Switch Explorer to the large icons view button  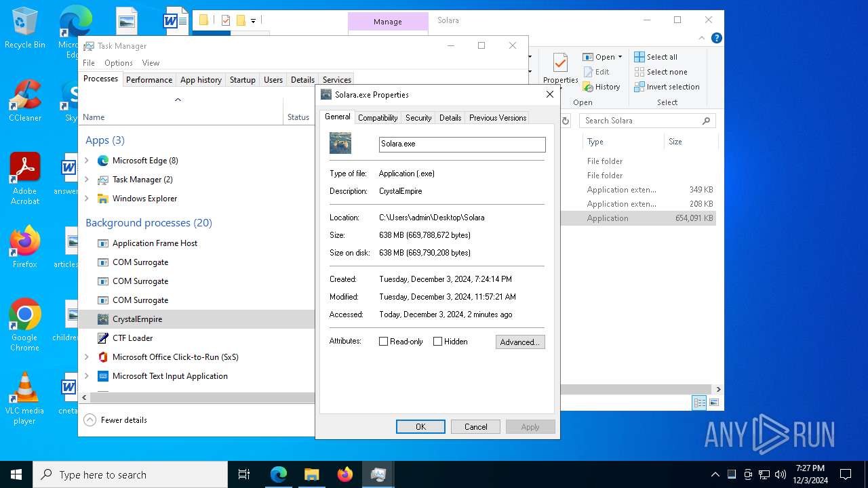click(713, 403)
